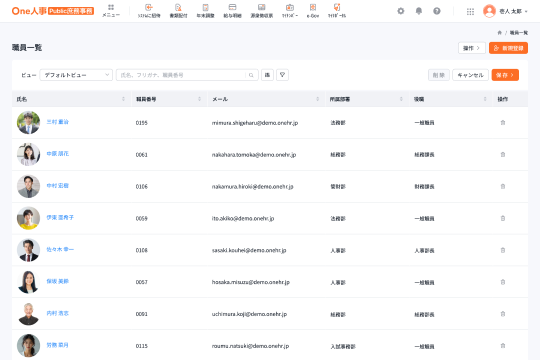540x360 pixels.
Task: Open the help question mark icon
Action: (x=437, y=11)
